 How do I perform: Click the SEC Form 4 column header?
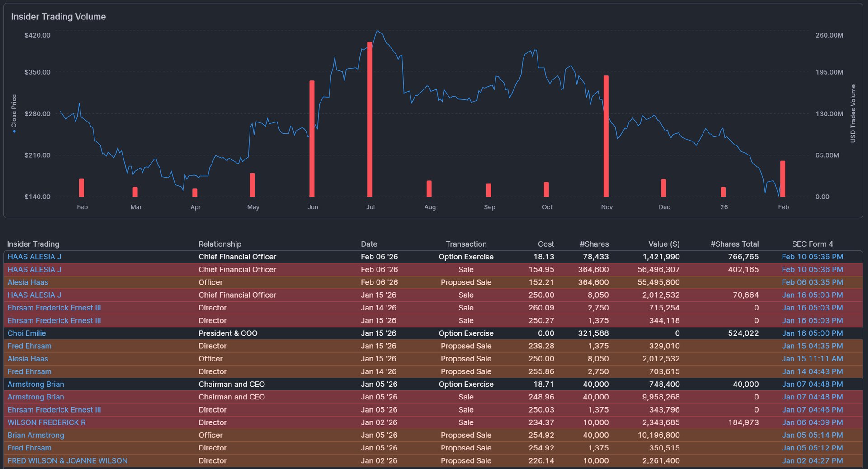(x=812, y=244)
